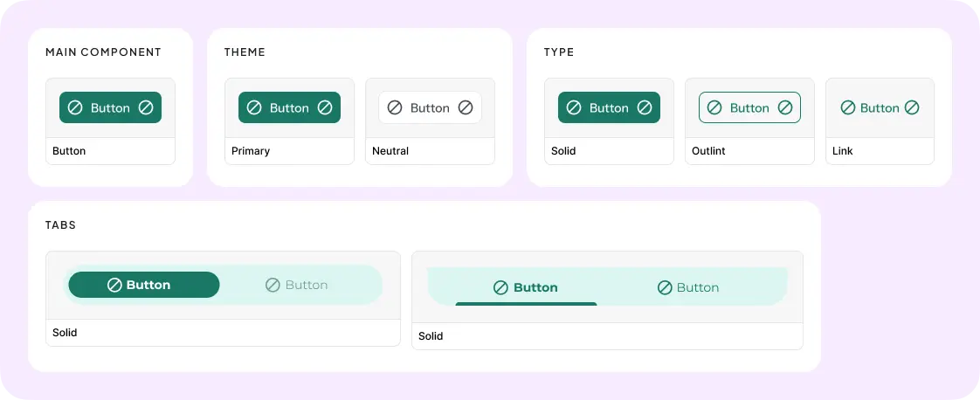The height and width of the screenshot is (400, 980).
Task: Click right icon of Neutral theme button
Action: [466, 107]
